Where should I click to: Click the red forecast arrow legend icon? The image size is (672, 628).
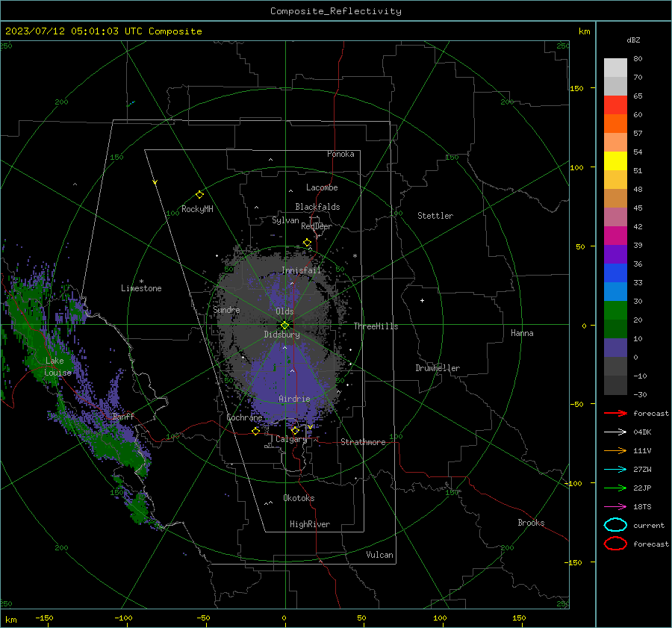[615, 413]
